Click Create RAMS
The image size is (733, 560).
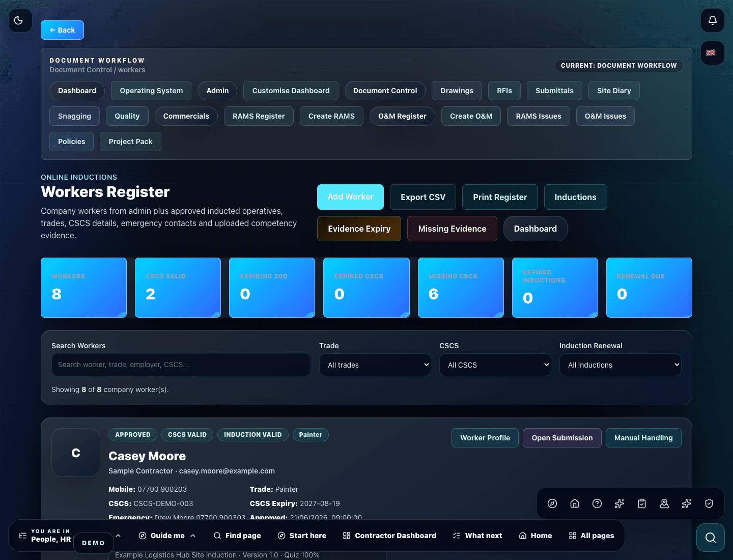(331, 116)
